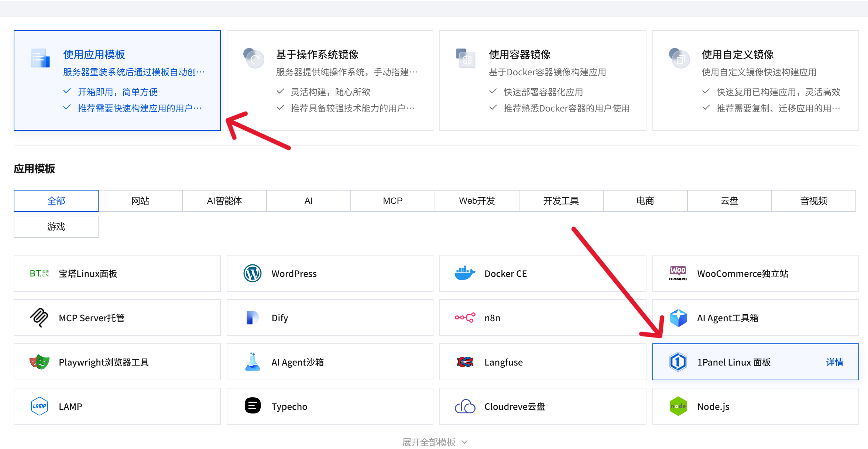Click the Langfuse logo icon
The image size is (868, 449).
tap(465, 362)
